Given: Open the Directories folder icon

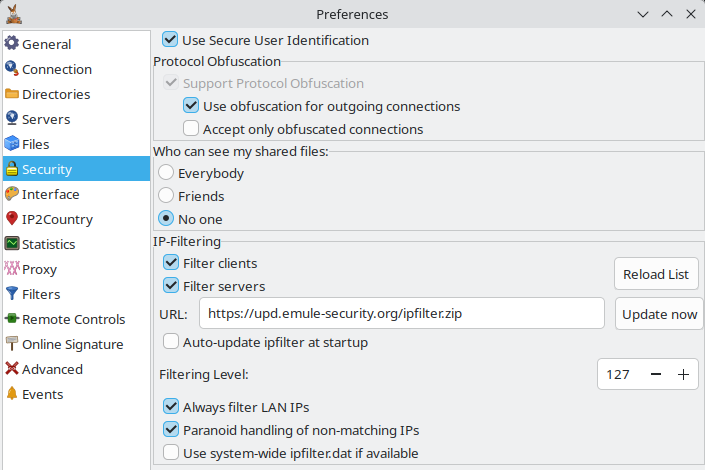Looking at the screenshot, I should point(12,94).
